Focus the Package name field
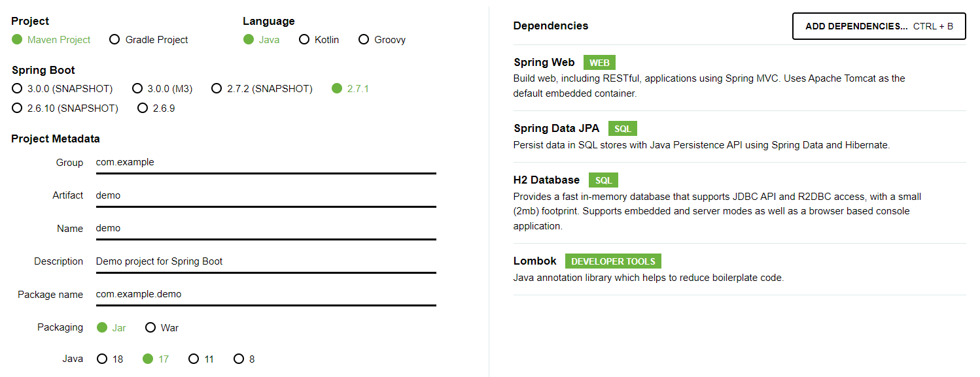 click(266, 295)
